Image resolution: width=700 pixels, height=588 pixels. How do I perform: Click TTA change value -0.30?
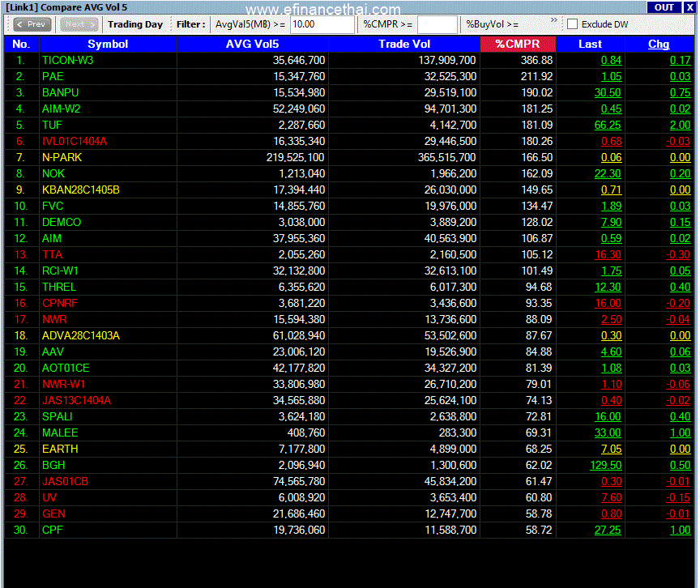pos(678,255)
